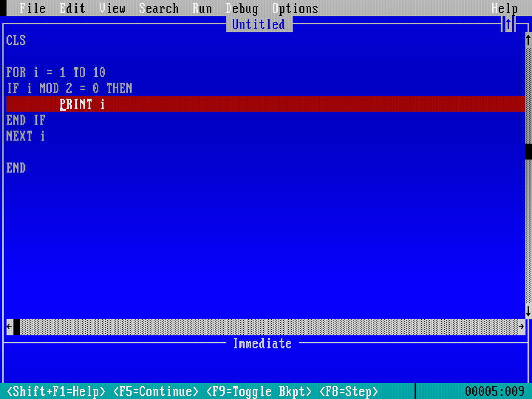
Task: Click the right arrow on the horizontal scrollbar
Action: [521, 327]
